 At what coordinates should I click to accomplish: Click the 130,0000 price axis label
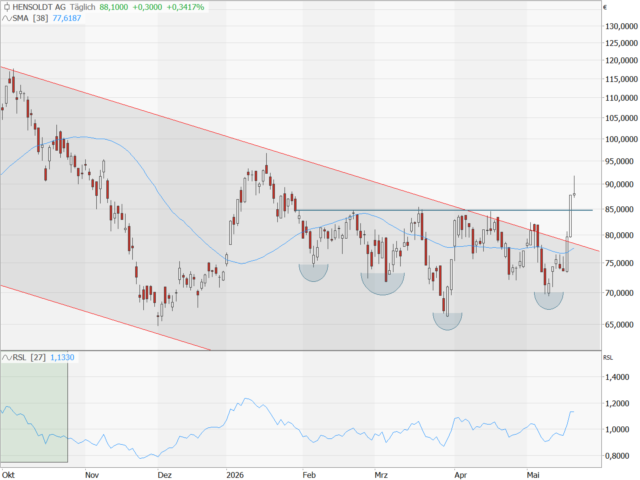(621, 26)
